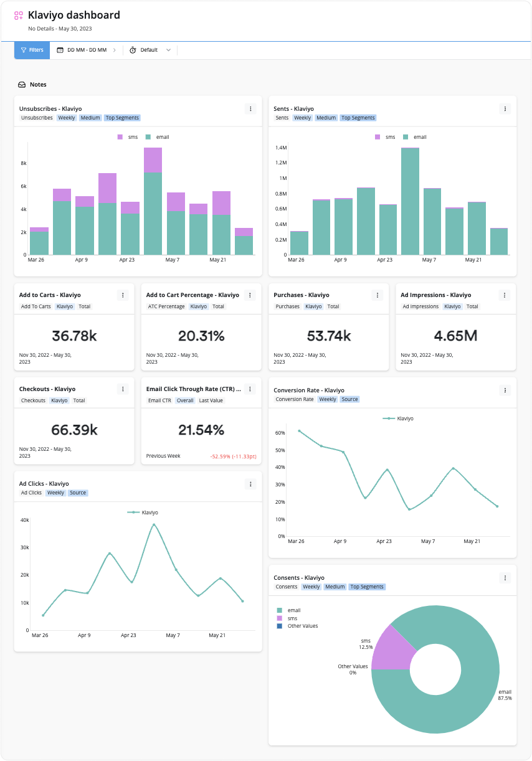Click the sms slice of Consents donut

(x=402, y=646)
